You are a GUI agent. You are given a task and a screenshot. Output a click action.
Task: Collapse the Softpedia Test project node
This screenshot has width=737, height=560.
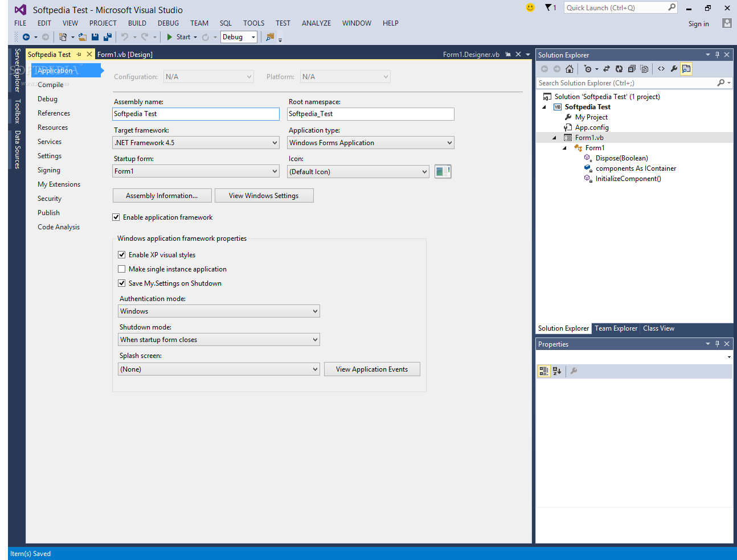coord(544,107)
